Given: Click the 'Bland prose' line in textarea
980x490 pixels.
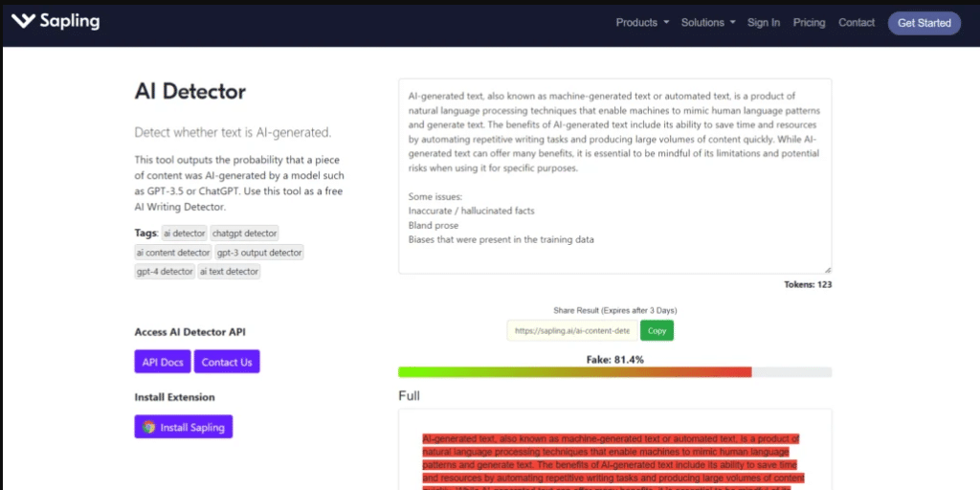Looking at the screenshot, I should tap(434, 225).
